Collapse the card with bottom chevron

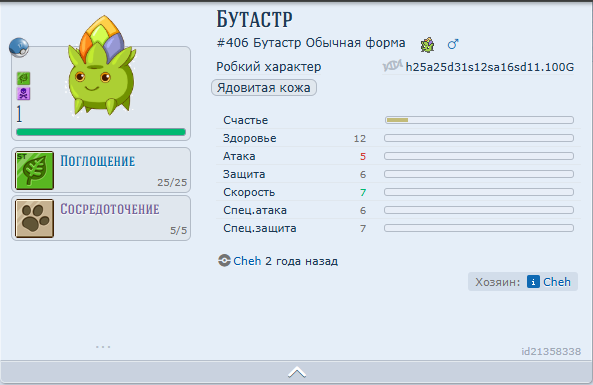coord(296,373)
